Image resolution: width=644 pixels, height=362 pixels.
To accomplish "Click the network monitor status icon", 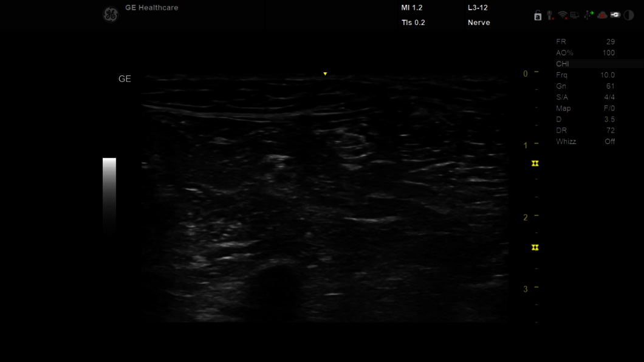I will [574, 15].
